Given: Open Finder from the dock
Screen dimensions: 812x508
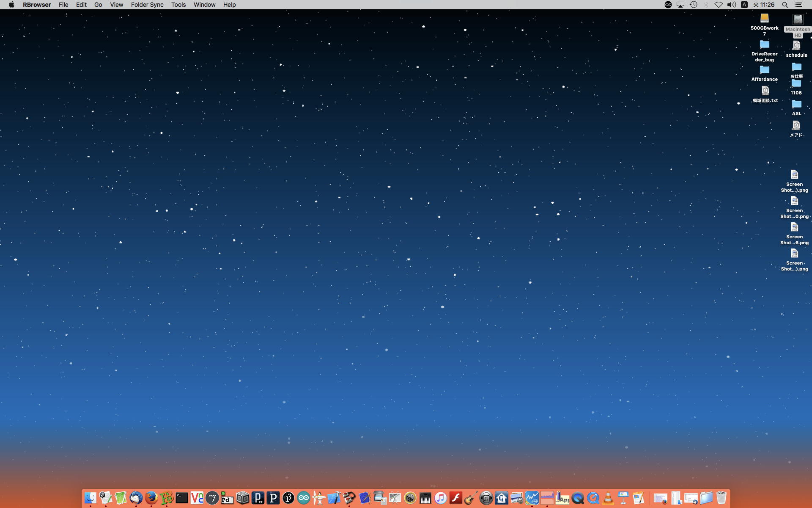Looking at the screenshot, I should [x=90, y=498].
